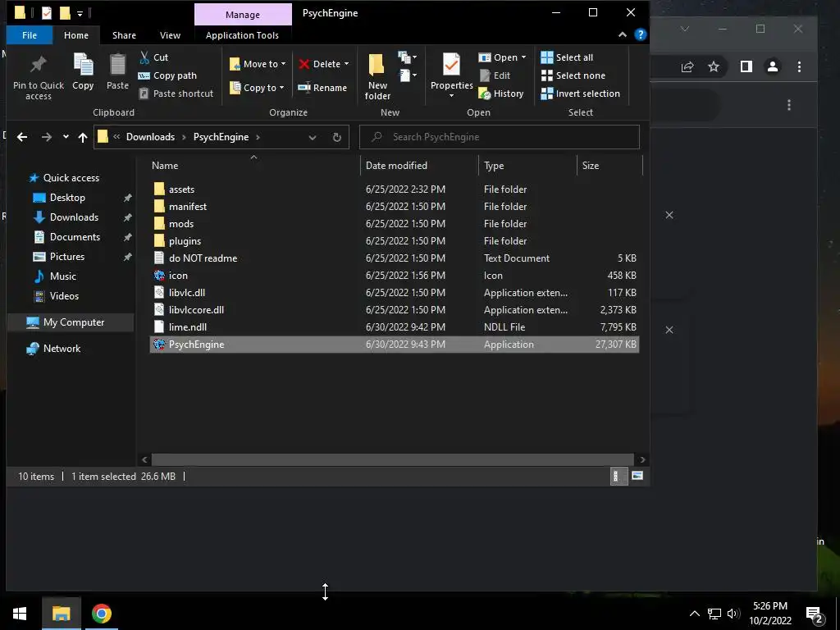
Task: Sort by the Type column header
Action: [527, 166]
